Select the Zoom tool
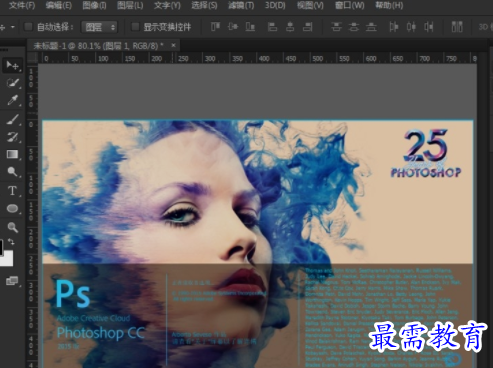Screen dimensions: 493x368 pyautogui.click(x=12, y=227)
